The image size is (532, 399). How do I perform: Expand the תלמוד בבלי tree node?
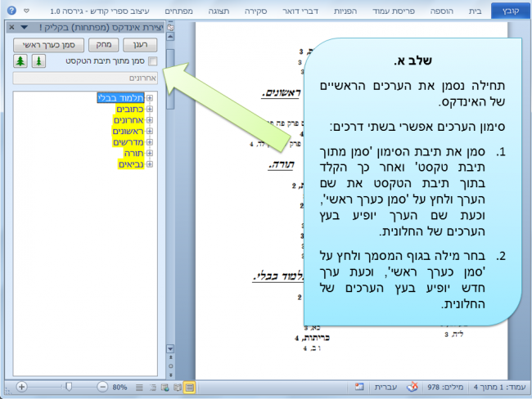tap(150, 98)
